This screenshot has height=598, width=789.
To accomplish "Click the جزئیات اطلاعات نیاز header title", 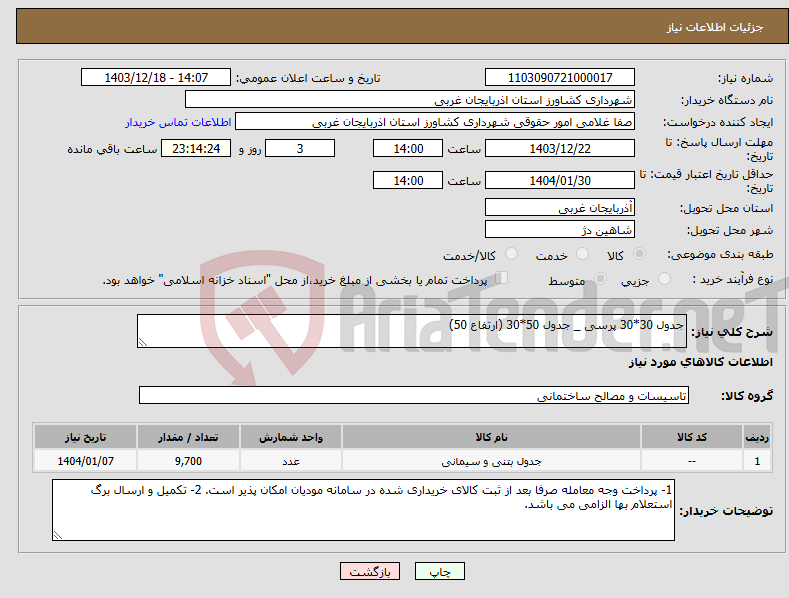I will pyautogui.click(x=715, y=27).
